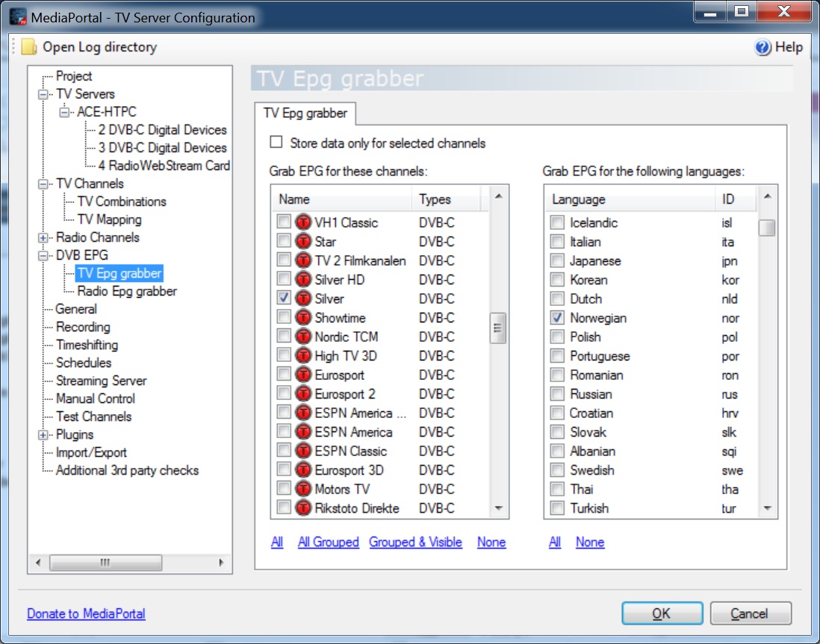Open Timeshifting settings in tree

tap(87, 345)
